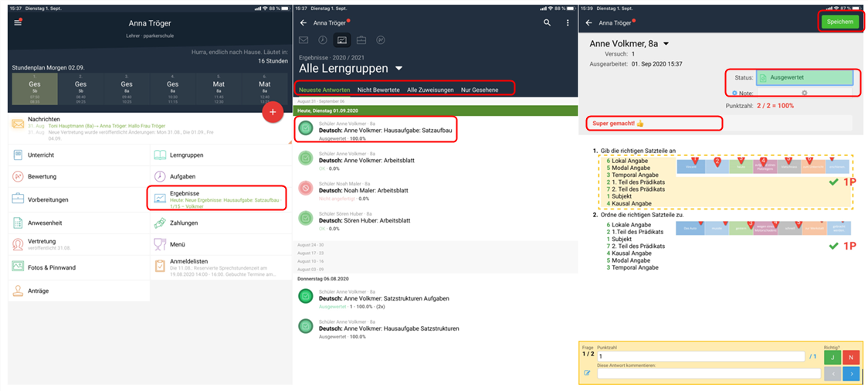Image resolution: width=868 pixels, height=391 pixels.
Task: Switch to Alle Zuweisungen tab
Action: point(430,90)
